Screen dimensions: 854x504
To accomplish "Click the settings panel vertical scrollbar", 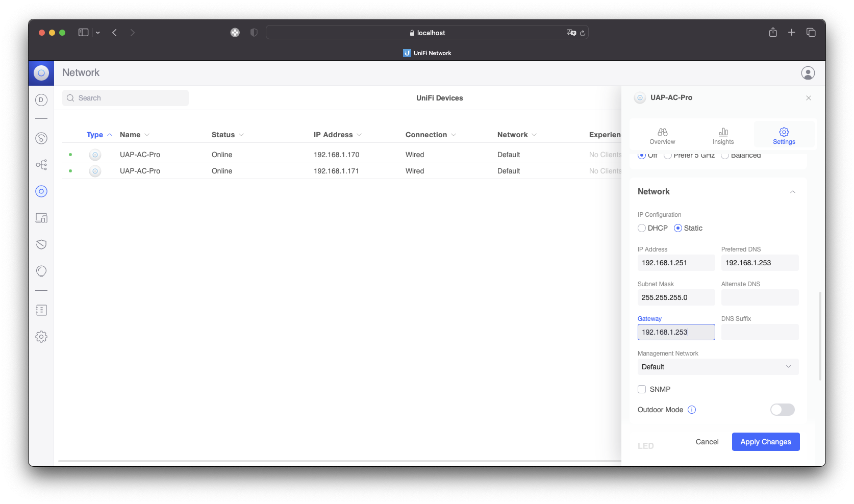I will (x=820, y=336).
